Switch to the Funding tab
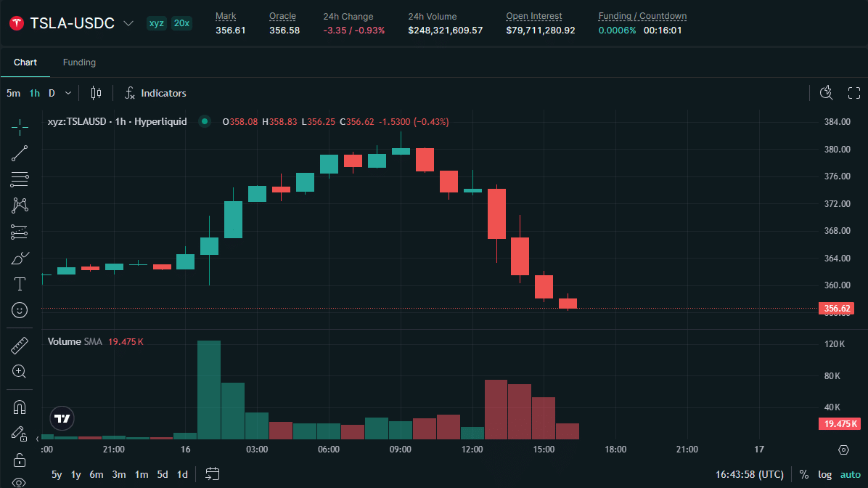Viewport: 868px width, 488px height. click(x=79, y=62)
